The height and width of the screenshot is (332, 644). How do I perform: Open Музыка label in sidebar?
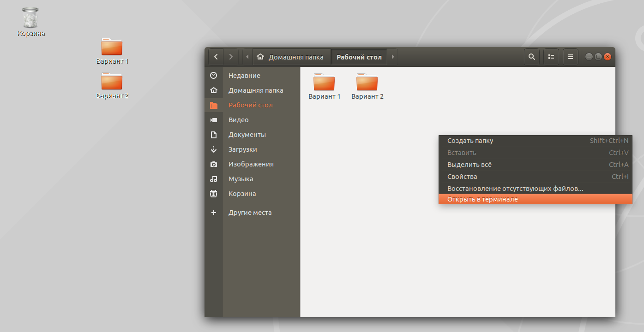coord(241,179)
